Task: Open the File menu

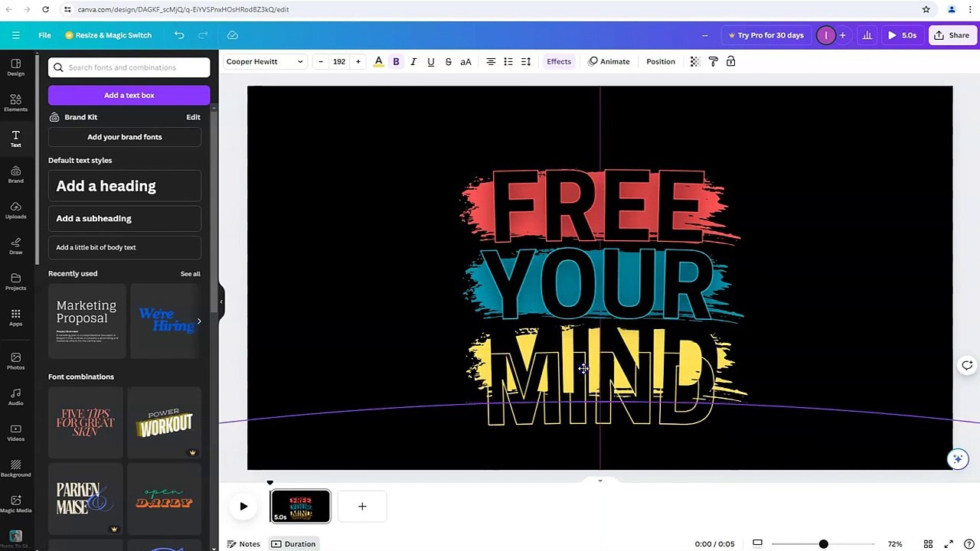Action: (44, 35)
